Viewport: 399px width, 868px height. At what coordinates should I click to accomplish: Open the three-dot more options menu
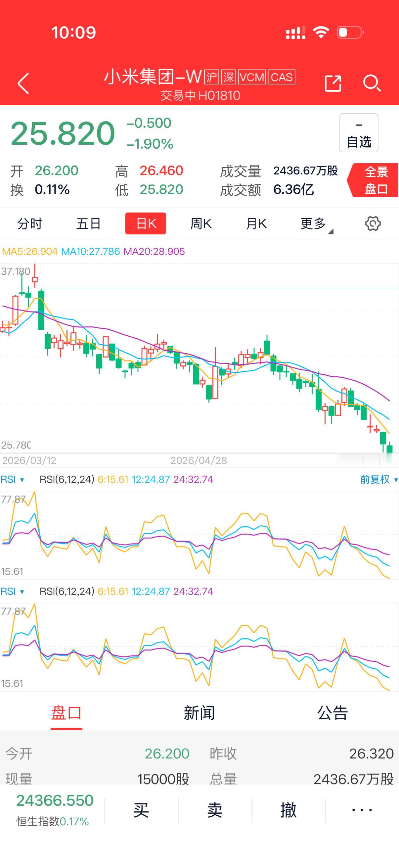pyautogui.click(x=362, y=810)
